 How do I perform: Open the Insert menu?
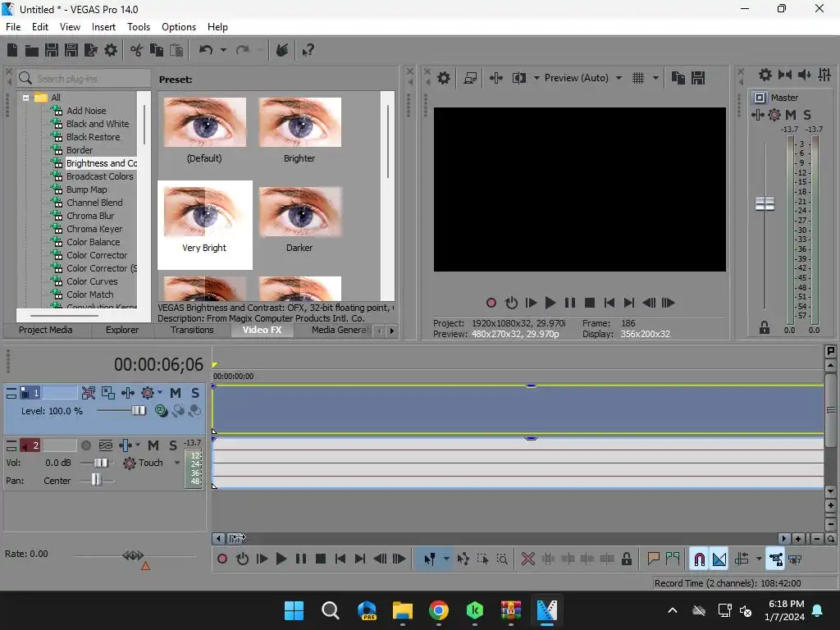pyautogui.click(x=103, y=27)
